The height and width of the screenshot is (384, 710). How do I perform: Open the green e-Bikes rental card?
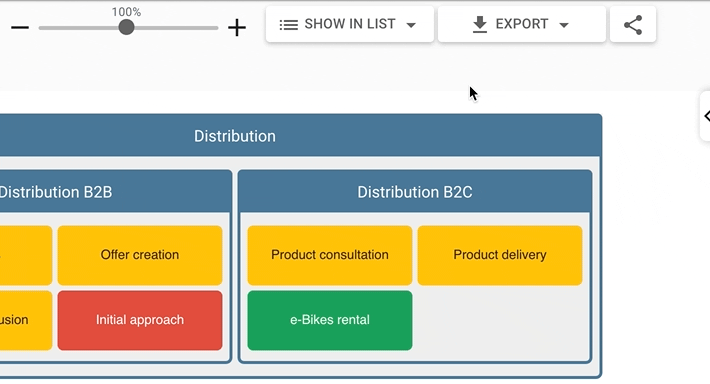click(330, 320)
